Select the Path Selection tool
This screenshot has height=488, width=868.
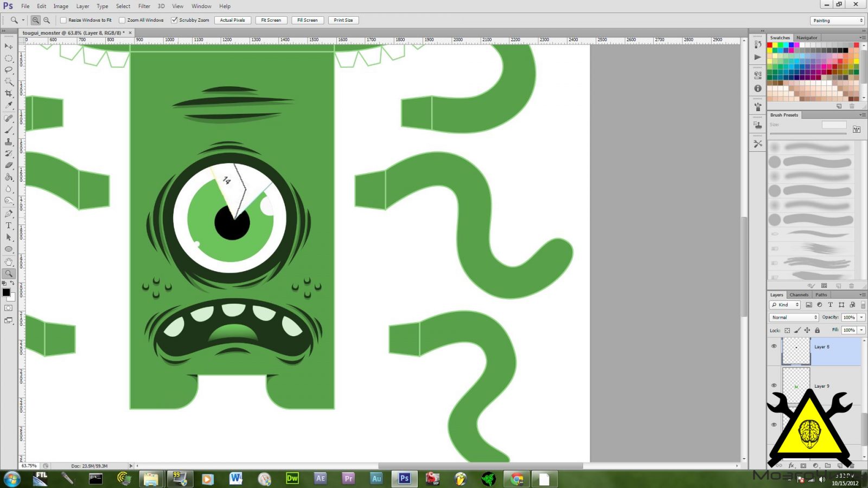(8, 237)
